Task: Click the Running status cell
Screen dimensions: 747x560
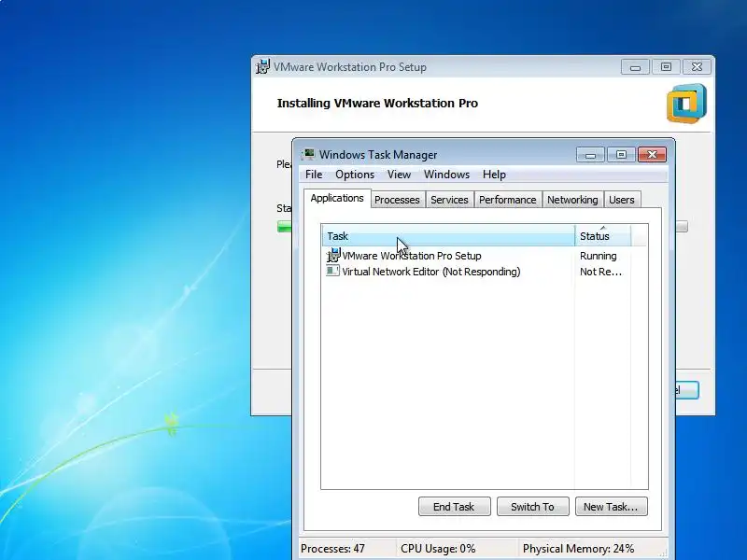Action: pyautogui.click(x=599, y=256)
